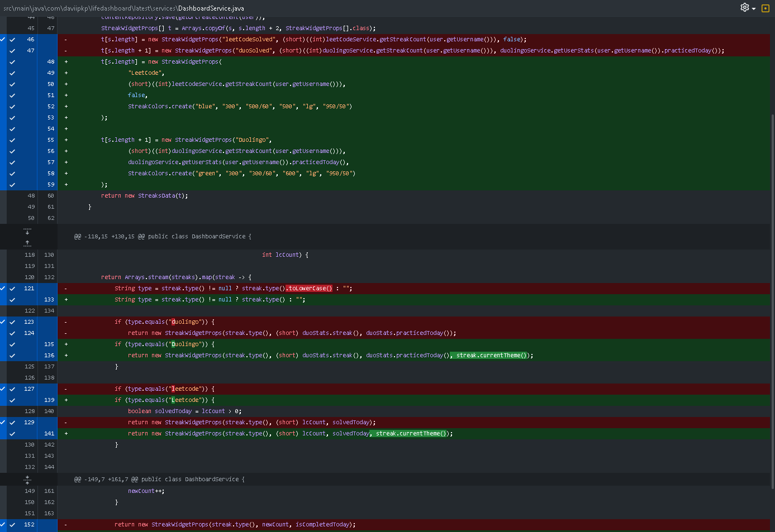
Task: Click the yellow modified file status icon
Action: coord(765,8)
